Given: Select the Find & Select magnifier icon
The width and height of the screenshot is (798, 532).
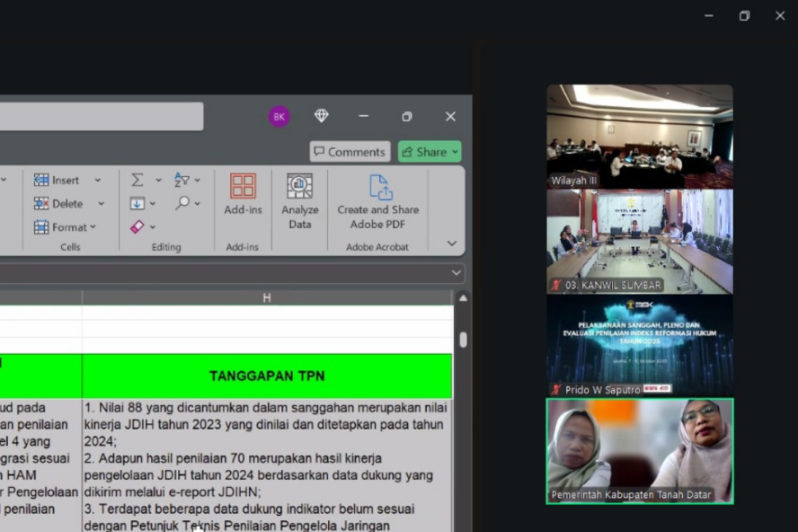Looking at the screenshot, I should 182,203.
